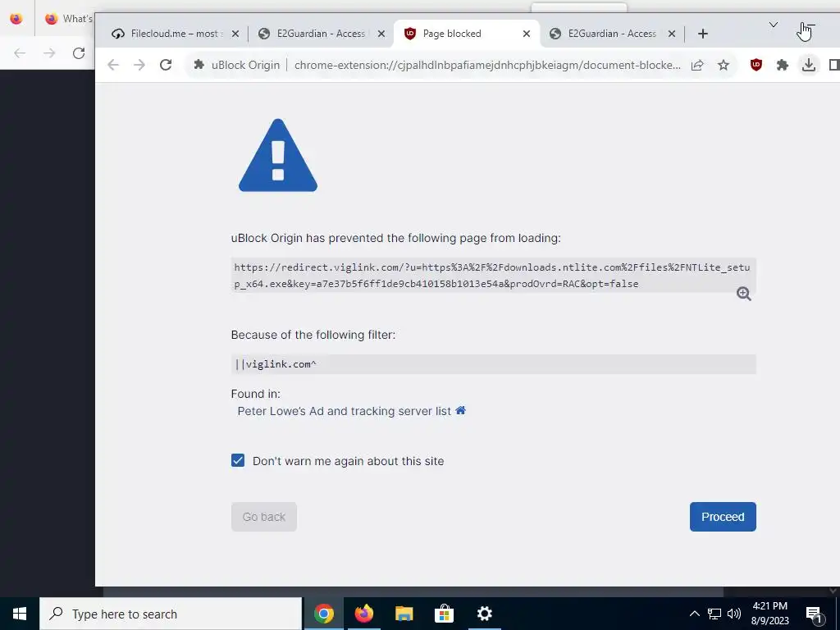Open Firefox from the taskbar
Image resolution: width=840 pixels, height=630 pixels.
tap(363, 614)
